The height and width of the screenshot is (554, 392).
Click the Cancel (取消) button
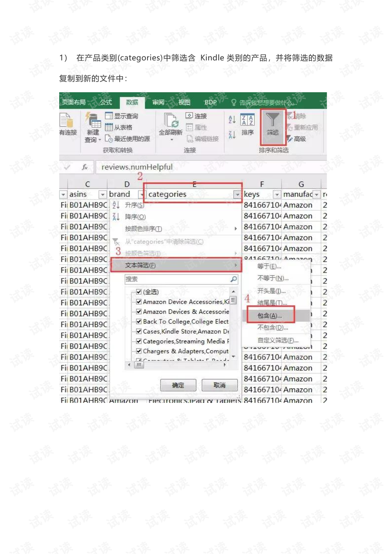point(219,385)
